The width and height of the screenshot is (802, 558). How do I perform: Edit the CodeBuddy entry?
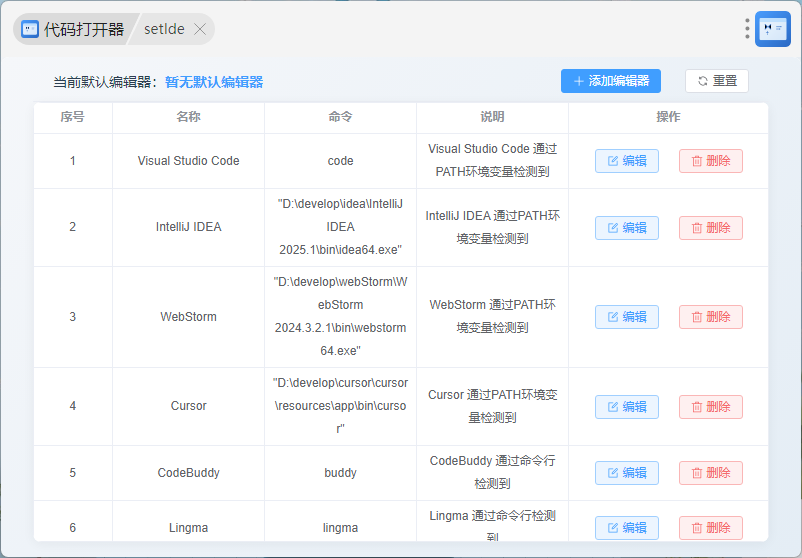626,473
